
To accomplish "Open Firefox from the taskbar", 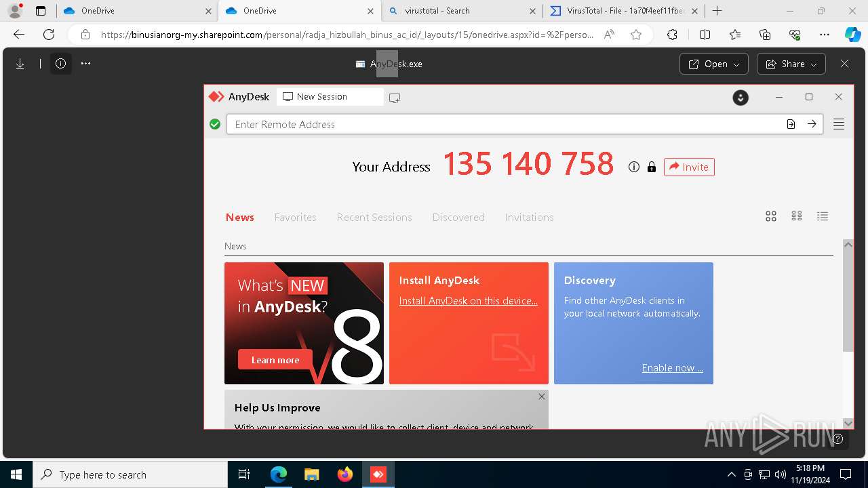I will click(345, 474).
